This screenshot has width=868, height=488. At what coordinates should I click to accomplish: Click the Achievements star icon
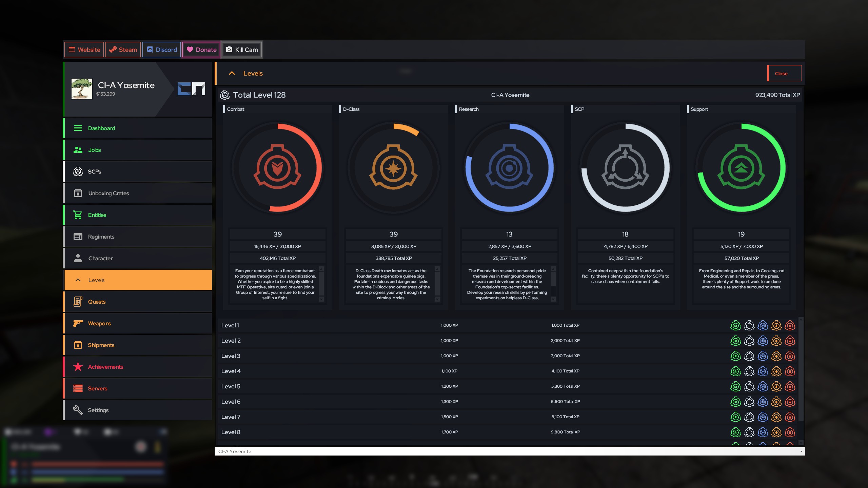tap(78, 367)
